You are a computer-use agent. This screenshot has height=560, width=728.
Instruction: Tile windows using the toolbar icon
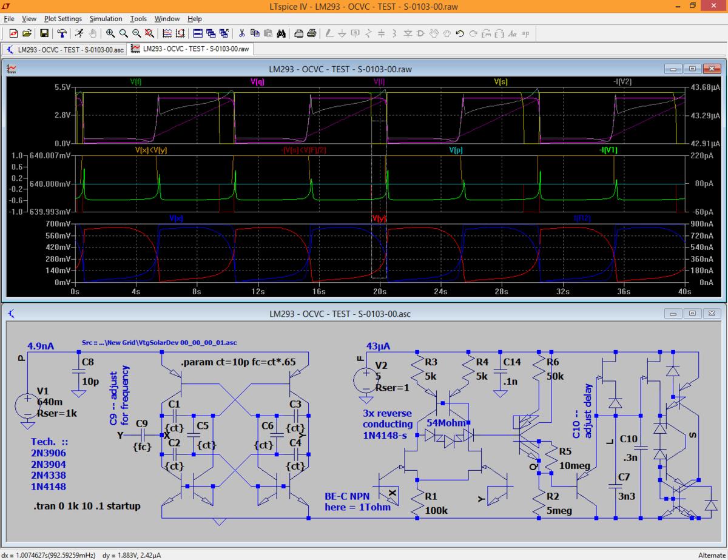click(198, 33)
